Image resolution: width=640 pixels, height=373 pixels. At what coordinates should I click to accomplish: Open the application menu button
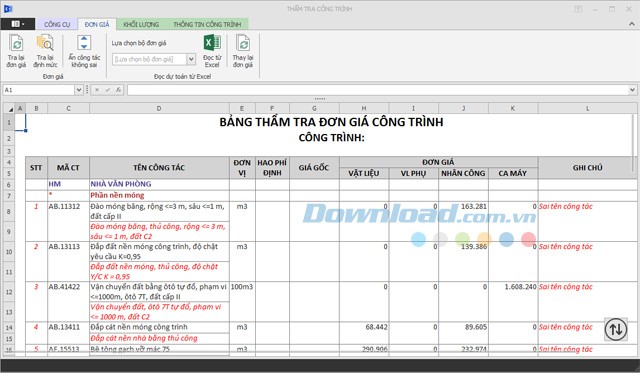click(x=18, y=24)
